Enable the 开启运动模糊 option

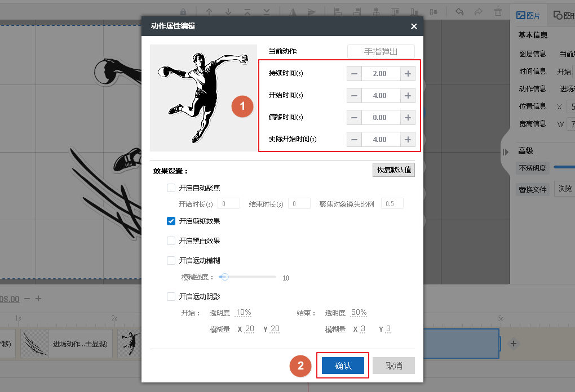(171, 260)
